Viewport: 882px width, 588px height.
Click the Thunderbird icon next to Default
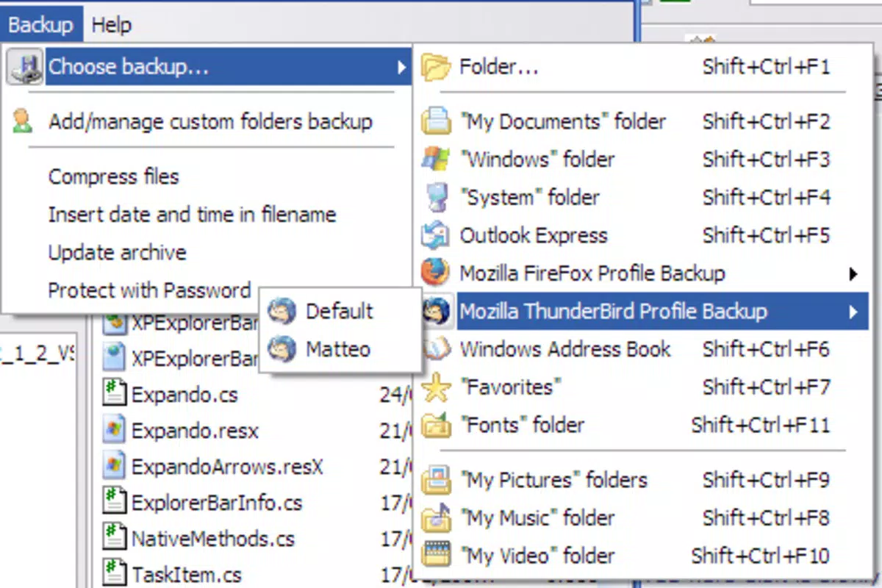282,312
